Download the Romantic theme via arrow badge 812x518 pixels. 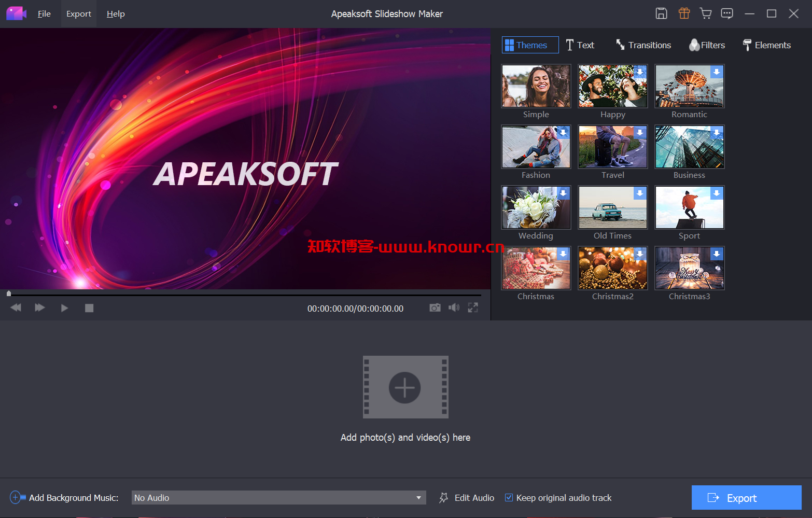point(717,72)
